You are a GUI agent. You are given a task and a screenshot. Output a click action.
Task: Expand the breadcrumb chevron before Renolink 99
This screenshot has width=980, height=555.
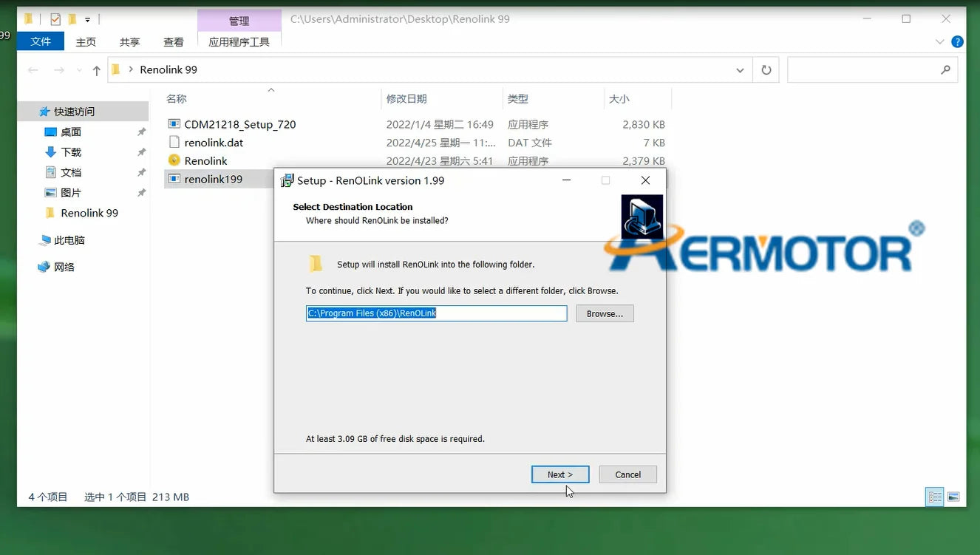click(131, 69)
